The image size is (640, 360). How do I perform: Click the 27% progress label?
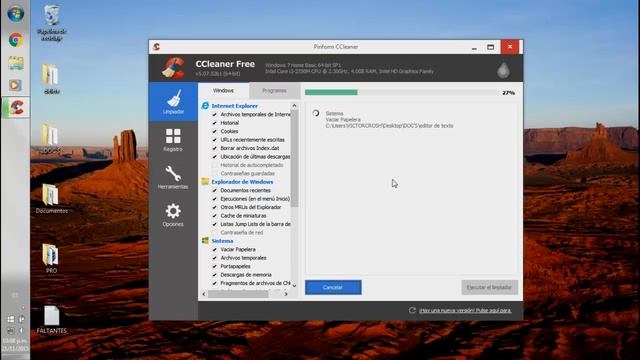[x=508, y=93]
